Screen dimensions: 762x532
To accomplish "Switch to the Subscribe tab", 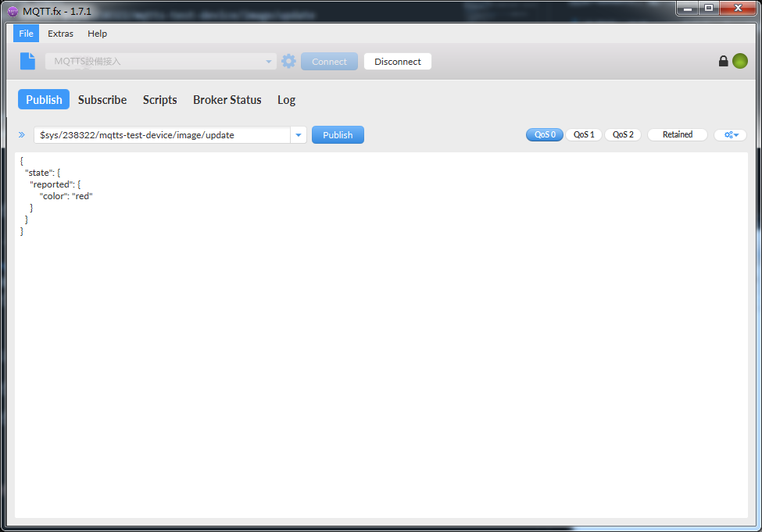I will click(x=102, y=99).
